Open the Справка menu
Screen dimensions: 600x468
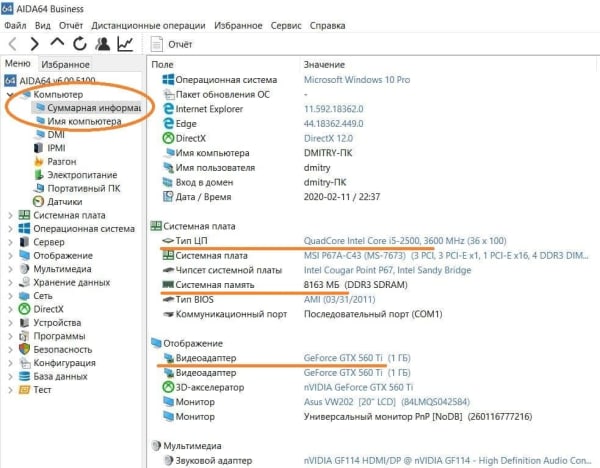point(327,26)
